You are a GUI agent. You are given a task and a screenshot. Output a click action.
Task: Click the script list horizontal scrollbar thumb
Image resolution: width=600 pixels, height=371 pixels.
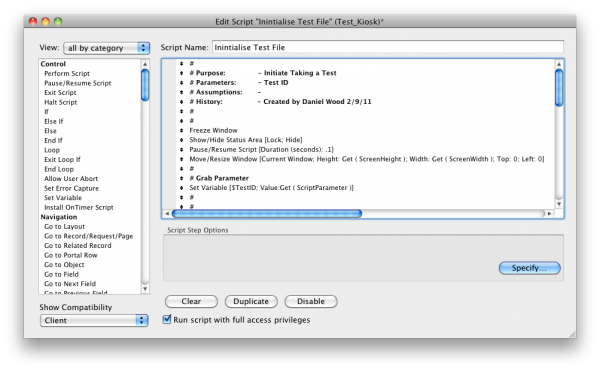coord(267,213)
